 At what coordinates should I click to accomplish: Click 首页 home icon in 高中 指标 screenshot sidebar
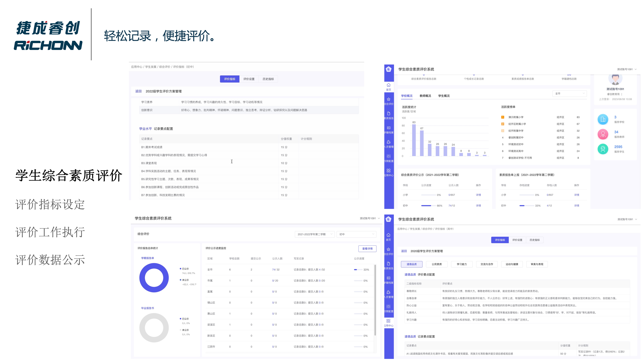tap(388, 235)
